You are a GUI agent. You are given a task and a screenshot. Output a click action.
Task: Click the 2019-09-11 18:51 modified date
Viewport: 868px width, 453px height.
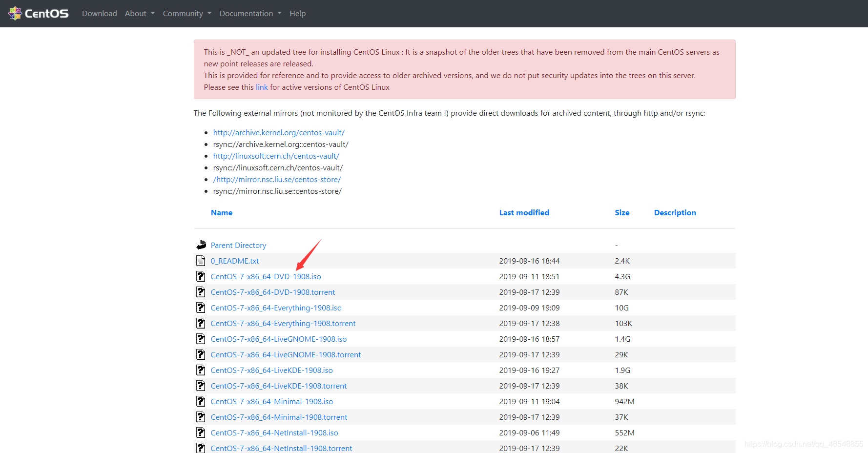530,277
